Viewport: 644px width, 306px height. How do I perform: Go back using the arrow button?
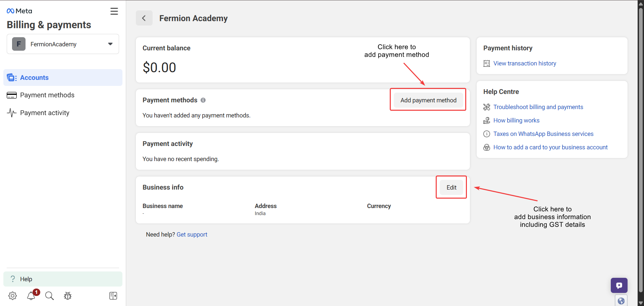pos(144,18)
